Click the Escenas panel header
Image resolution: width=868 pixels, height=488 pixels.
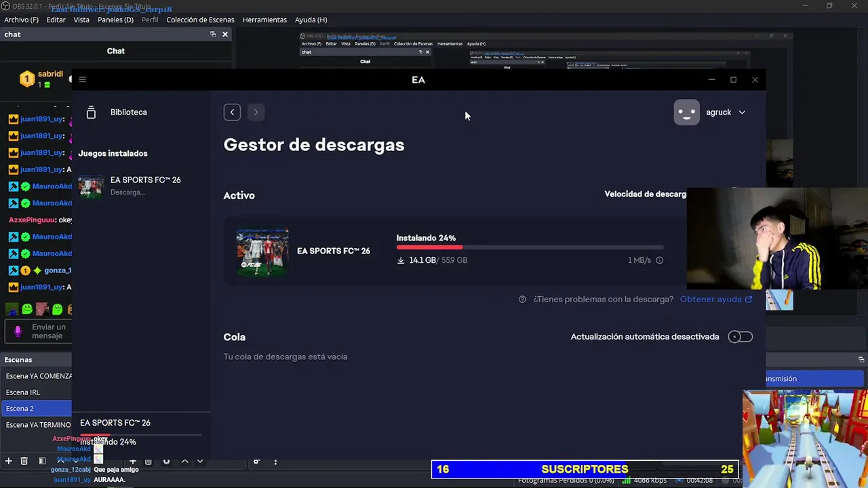pos(36,360)
